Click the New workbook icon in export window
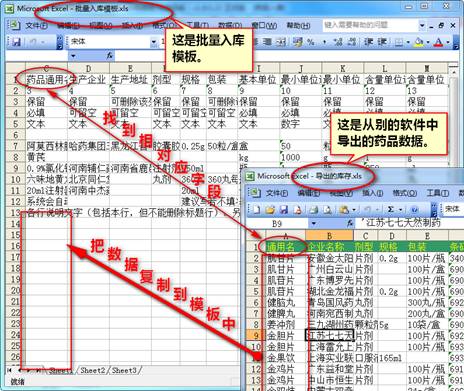This screenshot has width=464, height=391. click(256, 210)
